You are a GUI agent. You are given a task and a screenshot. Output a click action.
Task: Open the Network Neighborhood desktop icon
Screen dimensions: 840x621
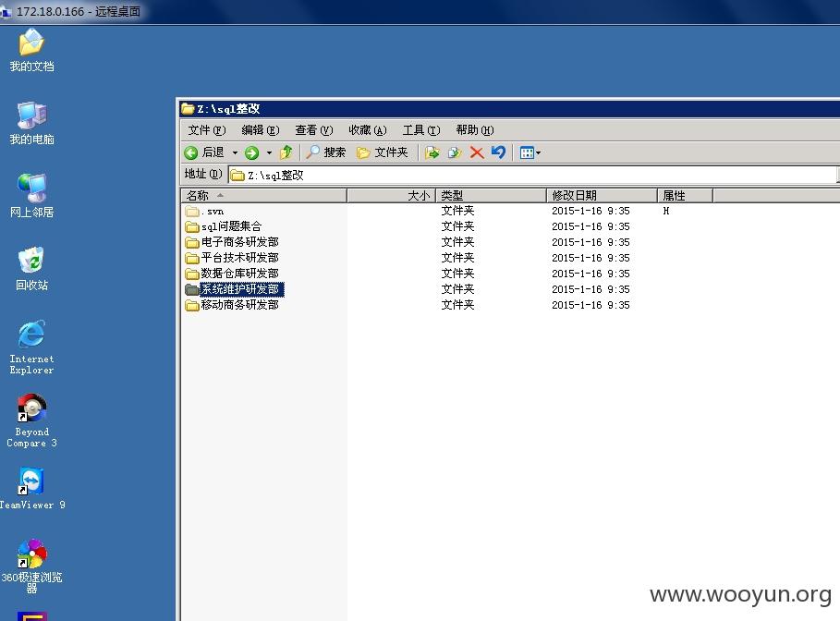pos(31,196)
